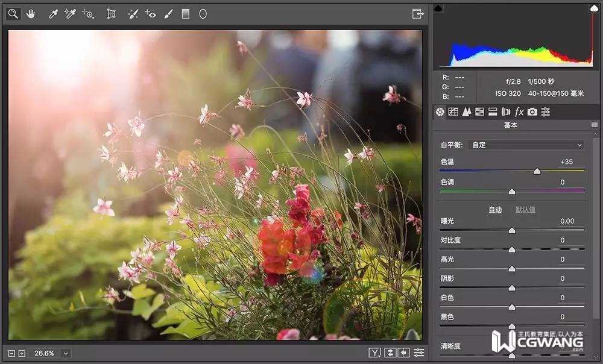Click the 对比度 contrast slider handle
The width and height of the screenshot is (603, 364).
[x=512, y=249]
